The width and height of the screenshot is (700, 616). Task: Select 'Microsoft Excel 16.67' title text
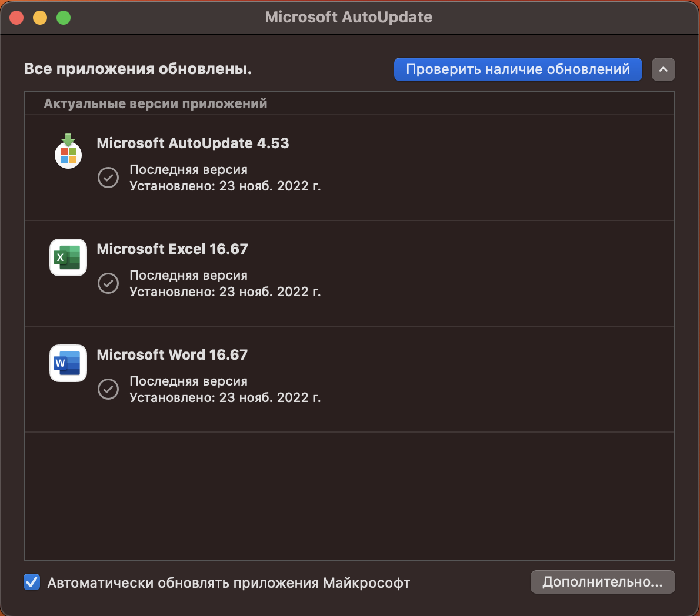coord(172,249)
